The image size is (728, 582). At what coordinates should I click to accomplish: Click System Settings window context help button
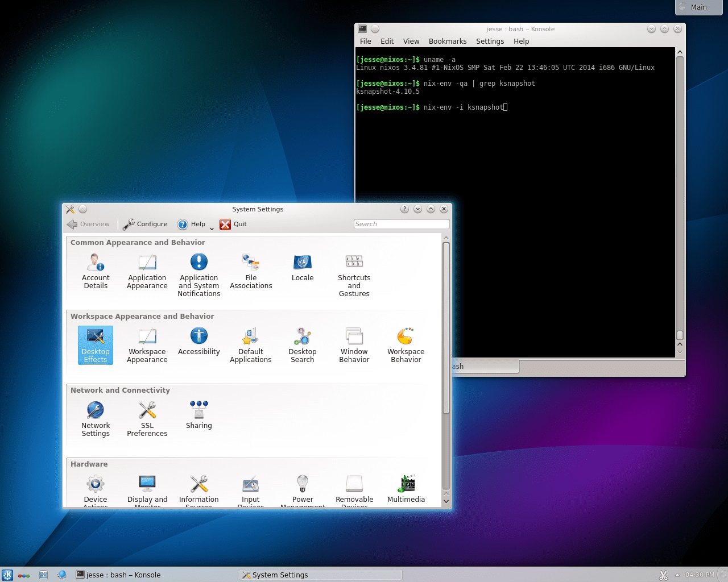(x=404, y=209)
